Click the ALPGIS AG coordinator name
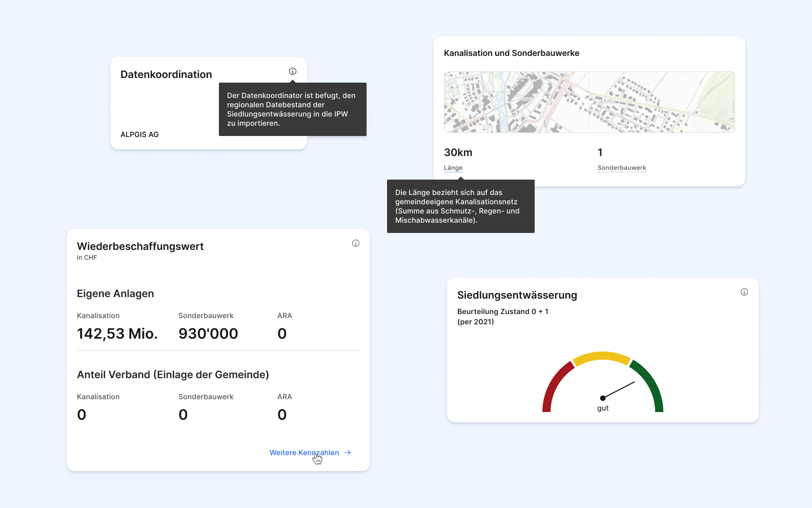This screenshot has width=812, height=508. (x=139, y=134)
